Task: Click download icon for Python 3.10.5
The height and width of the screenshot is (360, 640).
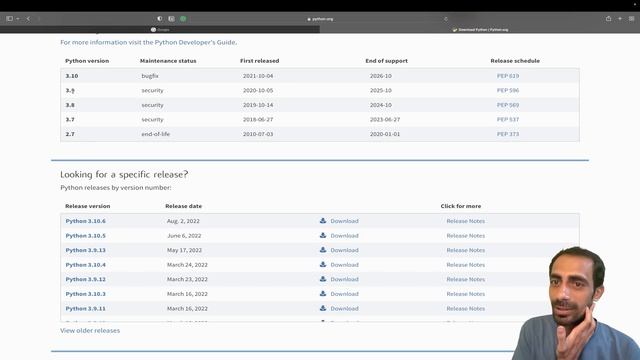Action: (323, 235)
